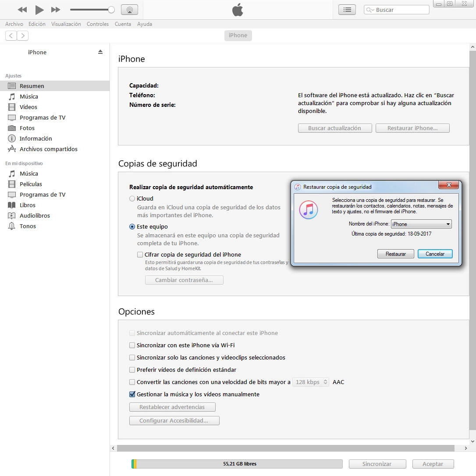Click inside the Buscar search field

399,9
